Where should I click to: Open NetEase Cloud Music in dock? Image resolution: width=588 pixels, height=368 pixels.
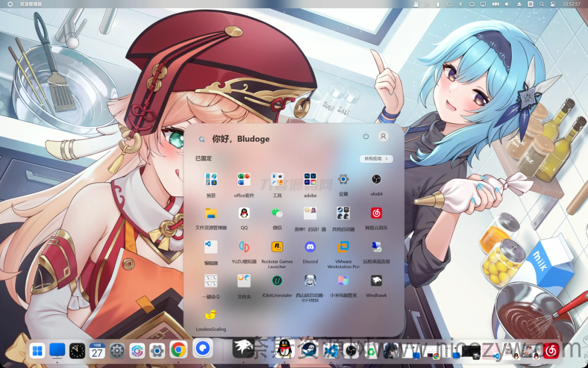551,351
